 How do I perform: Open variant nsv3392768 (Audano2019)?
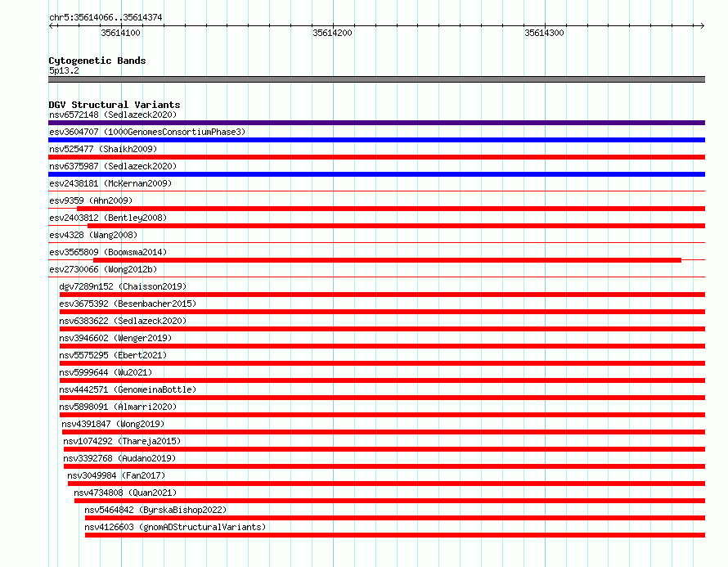[x=119, y=458]
